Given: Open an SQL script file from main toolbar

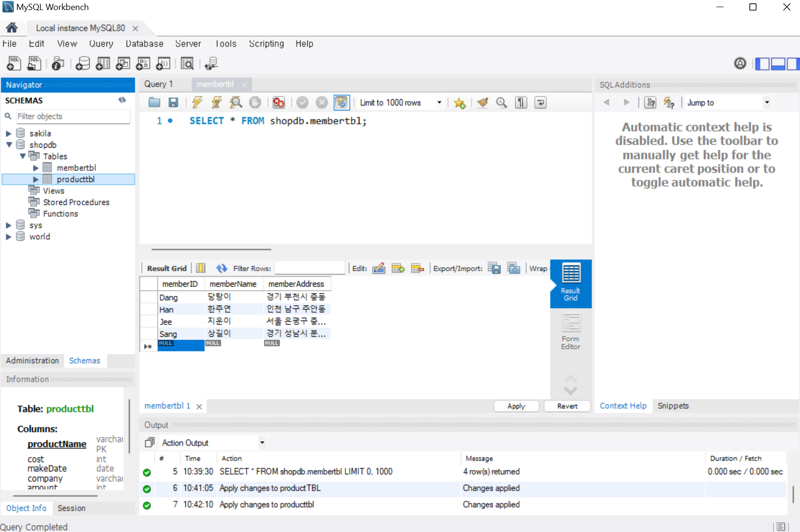Looking at the screenshot, I should point(34,63).
